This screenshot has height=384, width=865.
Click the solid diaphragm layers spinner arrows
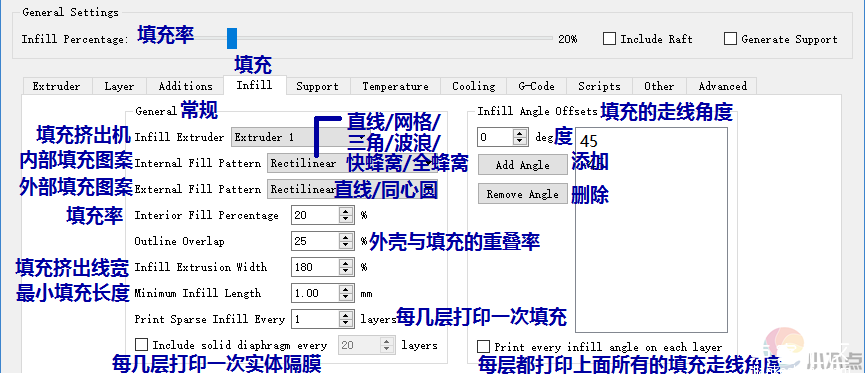click(x=388, y=345)
